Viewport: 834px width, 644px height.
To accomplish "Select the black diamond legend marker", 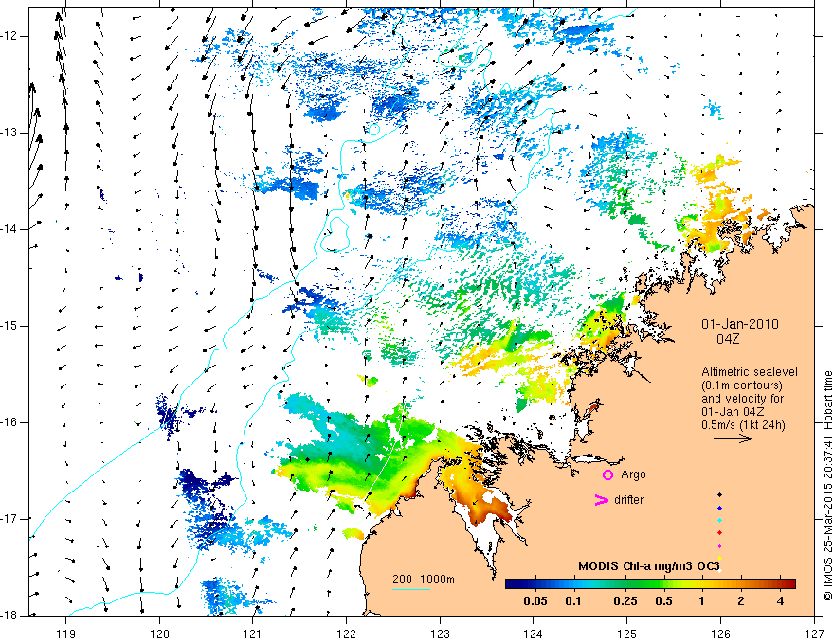I will 719,494.
